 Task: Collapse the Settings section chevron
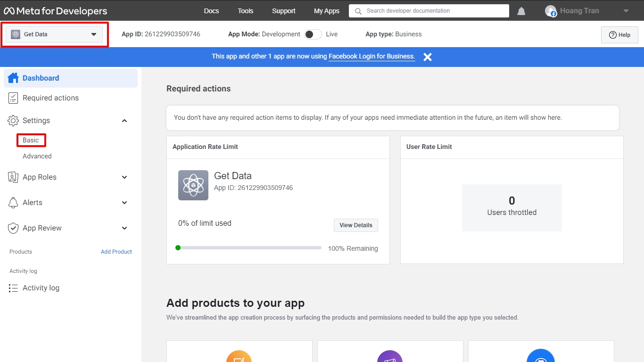coord(124,121)
